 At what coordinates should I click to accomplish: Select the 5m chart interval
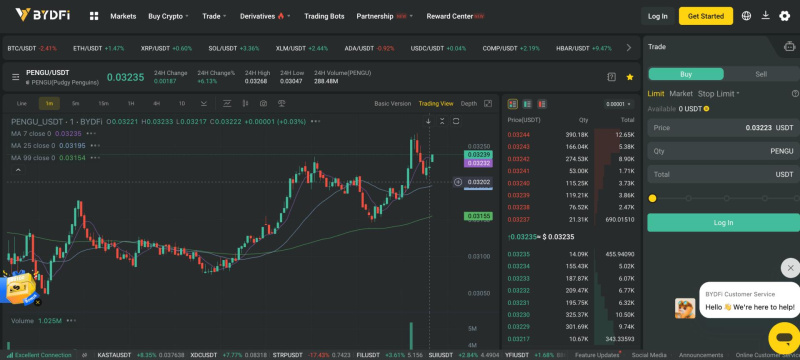[76, 104]
